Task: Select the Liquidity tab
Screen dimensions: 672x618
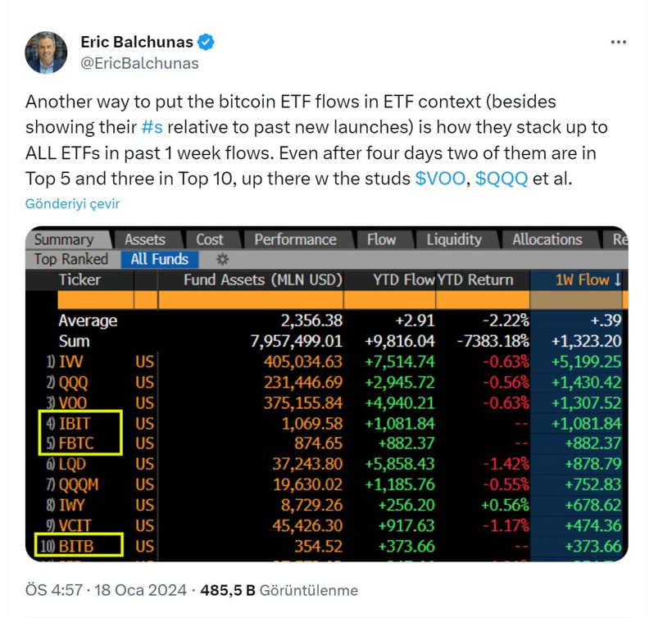Action: (455, 239)
